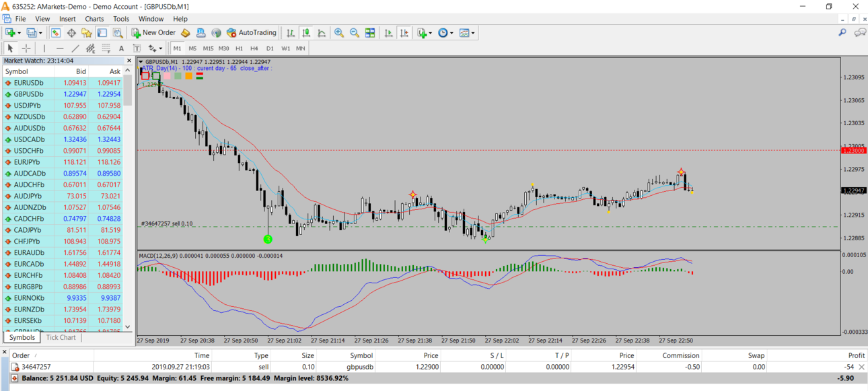This screenshot has width=868, height=391.
Task: Toggle the Terminal panel icon
Action: click(102, 32)
